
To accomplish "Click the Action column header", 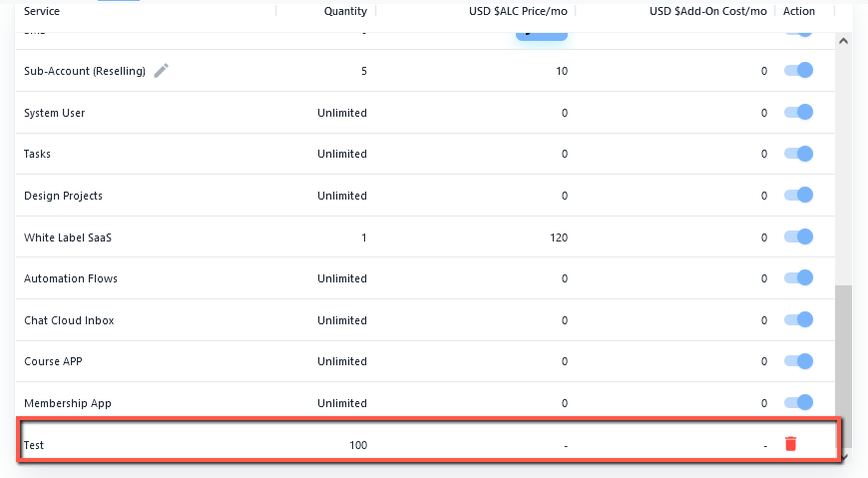I will coord(799,12).
